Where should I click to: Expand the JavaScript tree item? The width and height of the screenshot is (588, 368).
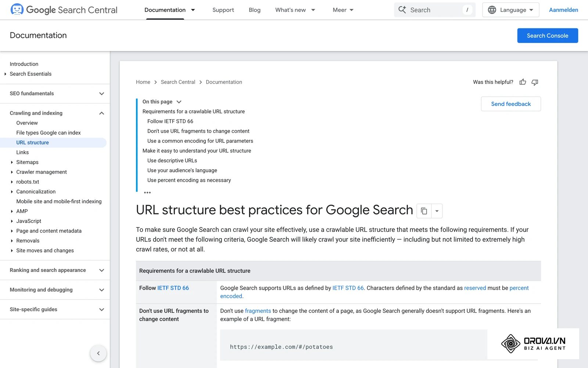12,221
